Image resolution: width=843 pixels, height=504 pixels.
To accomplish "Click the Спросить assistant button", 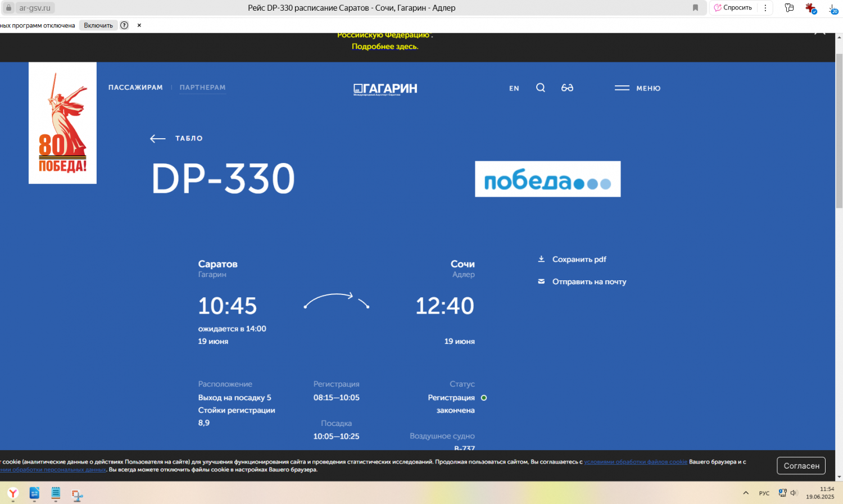I will [x=733, y=8].
